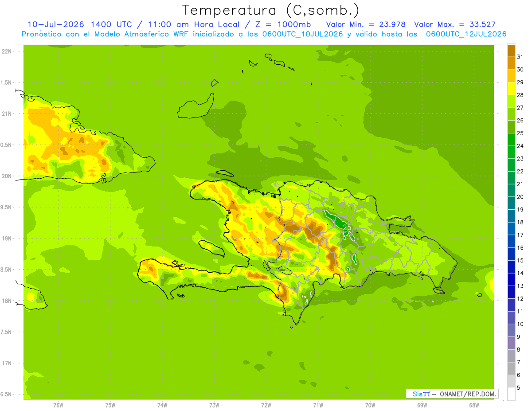Click the '15' value on the color scale
532x411 pixels.
point(520,260)
